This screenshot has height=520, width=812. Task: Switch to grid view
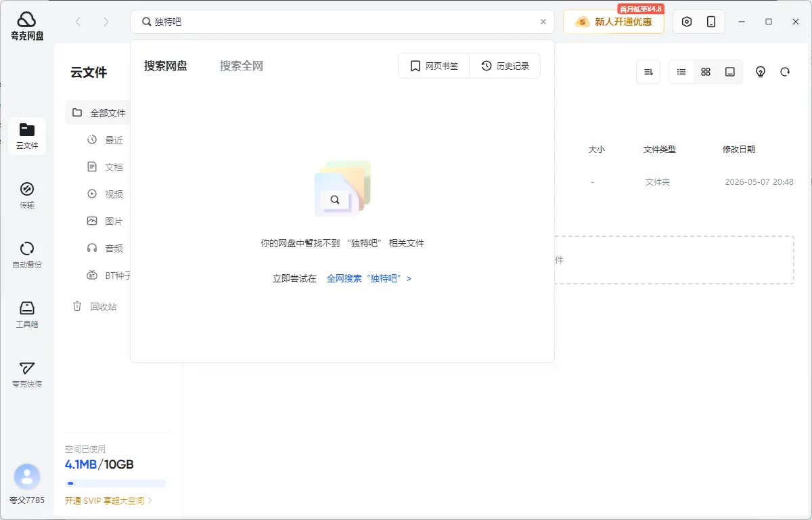click(x=706, y=72)
